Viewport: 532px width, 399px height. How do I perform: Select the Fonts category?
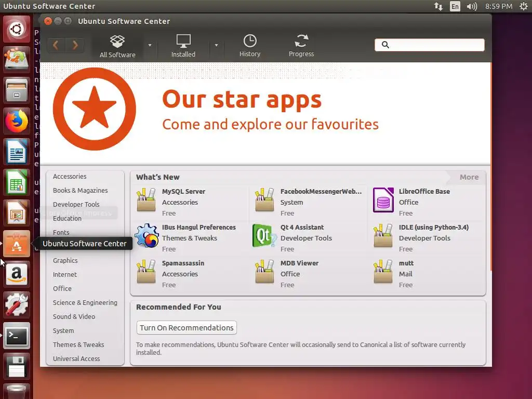(x=61, y=232)
